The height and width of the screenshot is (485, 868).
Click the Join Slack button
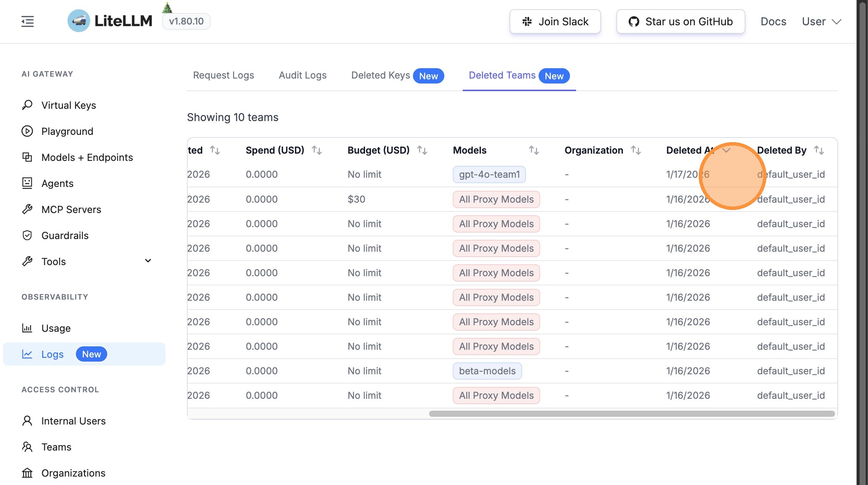pyautogui.click(x=555, y=21)
